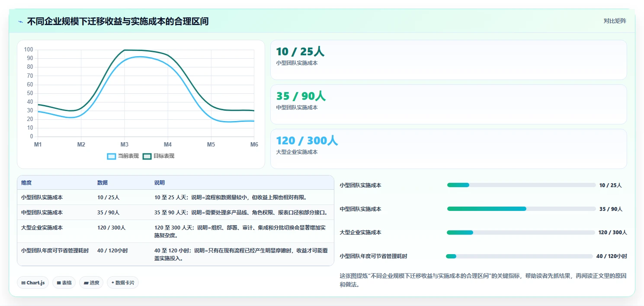Image resolution: width=644 pixels, height=306 pixels.
Task: Click progress bar for 大型企业实施成本
Action: click(521, 233)
